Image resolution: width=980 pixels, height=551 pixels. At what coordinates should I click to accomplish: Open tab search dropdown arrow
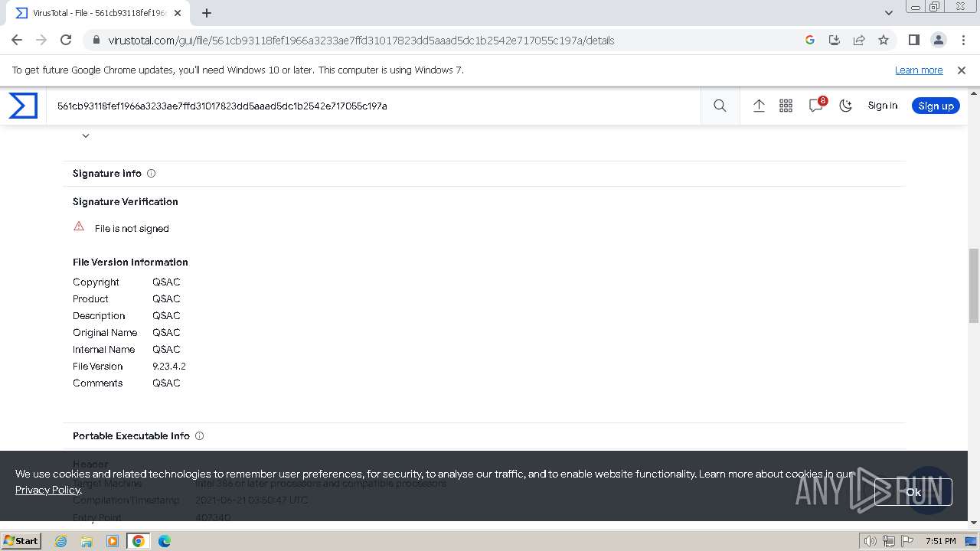click(888, 13)
